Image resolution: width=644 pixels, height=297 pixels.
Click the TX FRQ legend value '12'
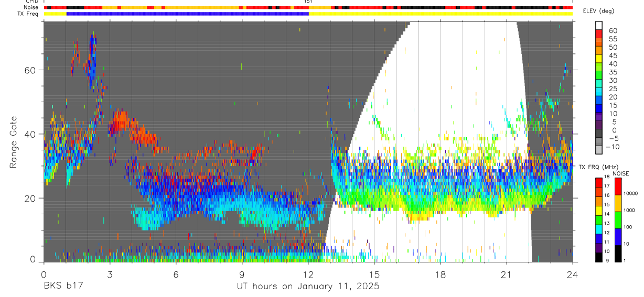pos(607,233)
